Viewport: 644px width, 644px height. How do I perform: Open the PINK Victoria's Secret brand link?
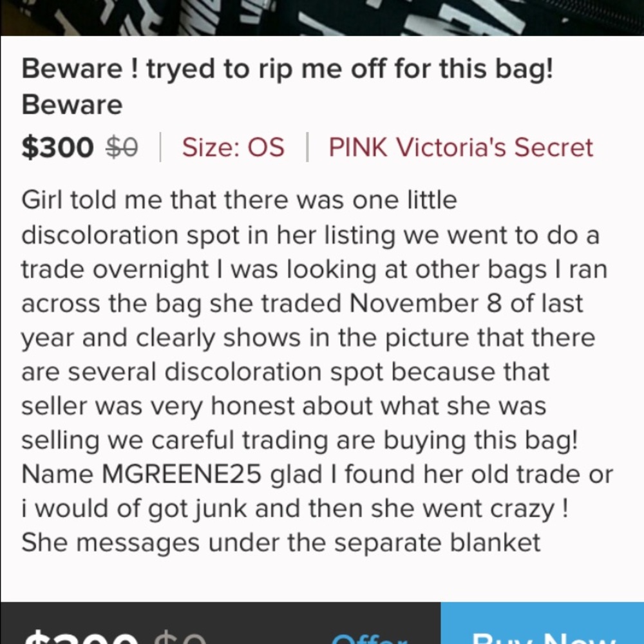click(x=460, y=147)
